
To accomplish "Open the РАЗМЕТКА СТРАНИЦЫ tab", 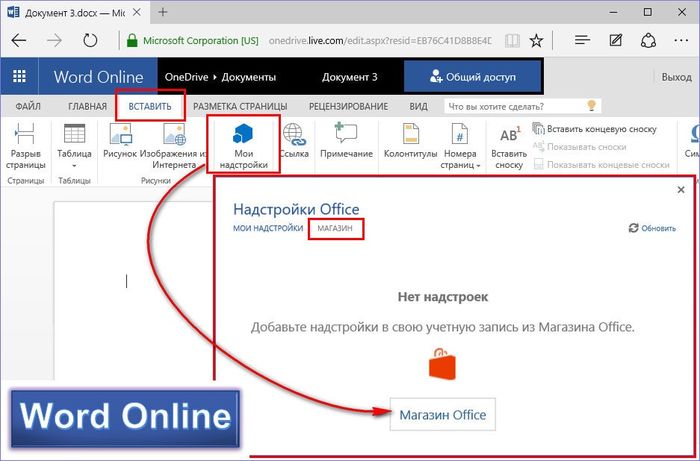I will click(x=240, y=106).
